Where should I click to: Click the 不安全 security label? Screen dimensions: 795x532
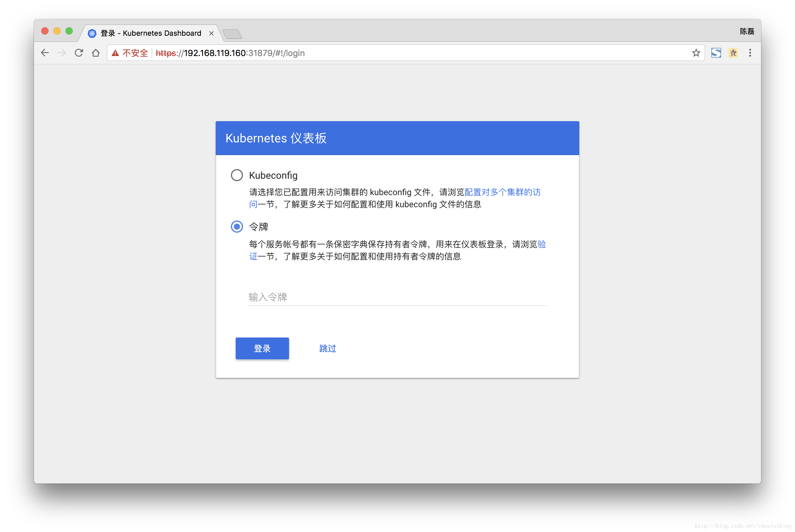click(x=135, y=53)
